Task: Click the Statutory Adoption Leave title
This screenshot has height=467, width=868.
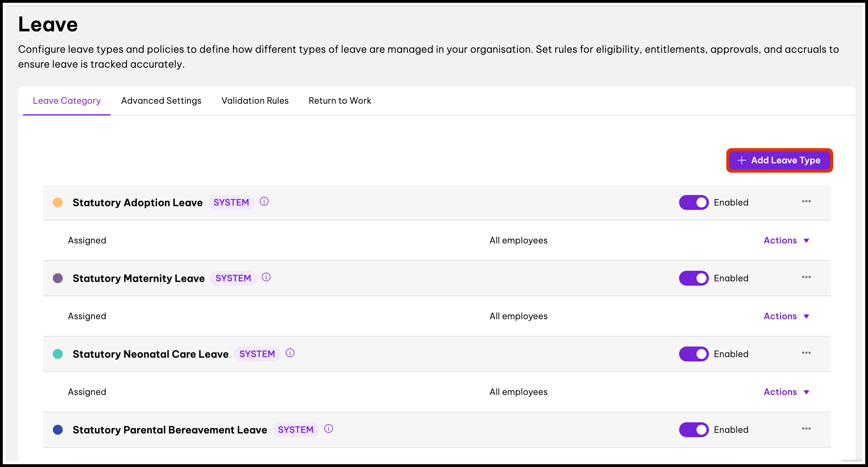Action: click(x=138, y=202)
